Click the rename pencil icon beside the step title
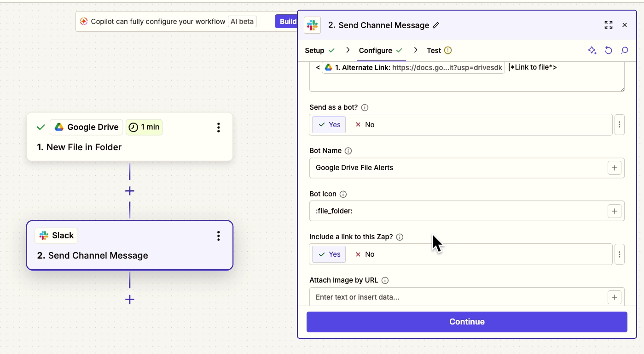Viewport: 644px width, 354px height. pyautogui.click(x=436, y=25)
